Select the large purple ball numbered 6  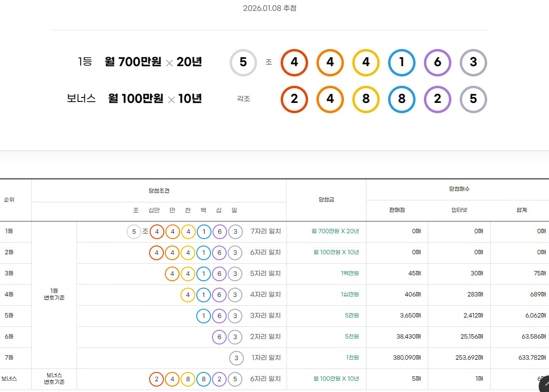(437, 63)
